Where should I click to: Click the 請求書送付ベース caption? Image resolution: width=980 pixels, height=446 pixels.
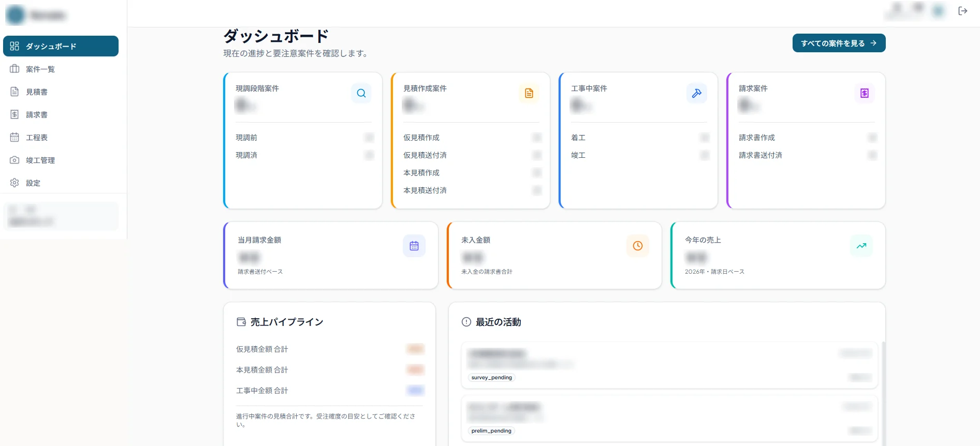[x=260, y=272]
